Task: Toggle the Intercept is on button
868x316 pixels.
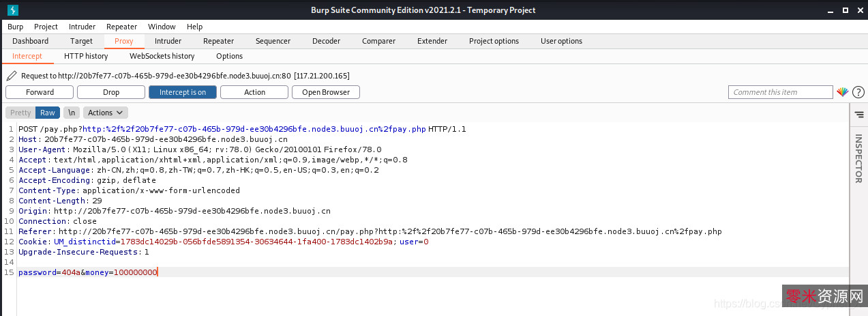Action: click(183, 92)
